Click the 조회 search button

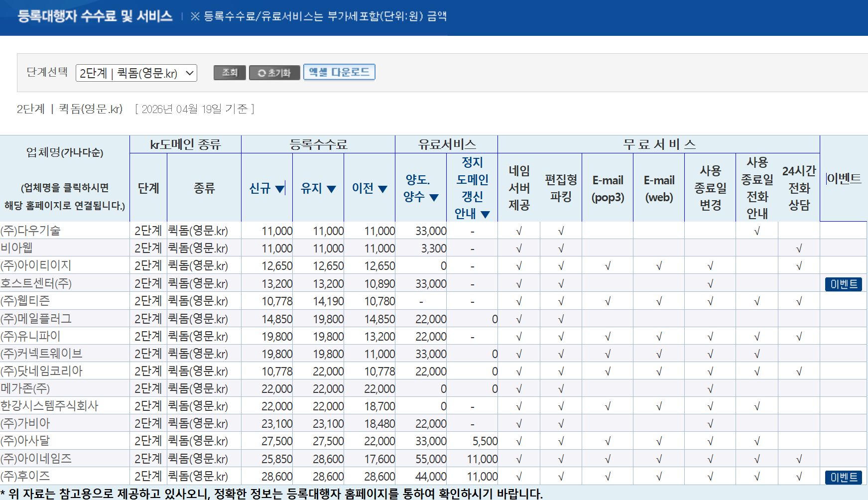click(x=230, y=73)
